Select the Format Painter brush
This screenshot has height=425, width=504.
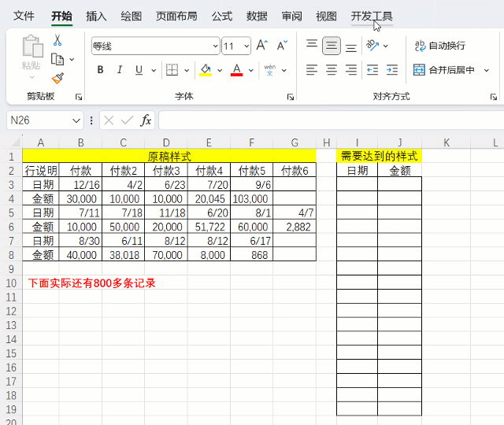tap(57, 78)
